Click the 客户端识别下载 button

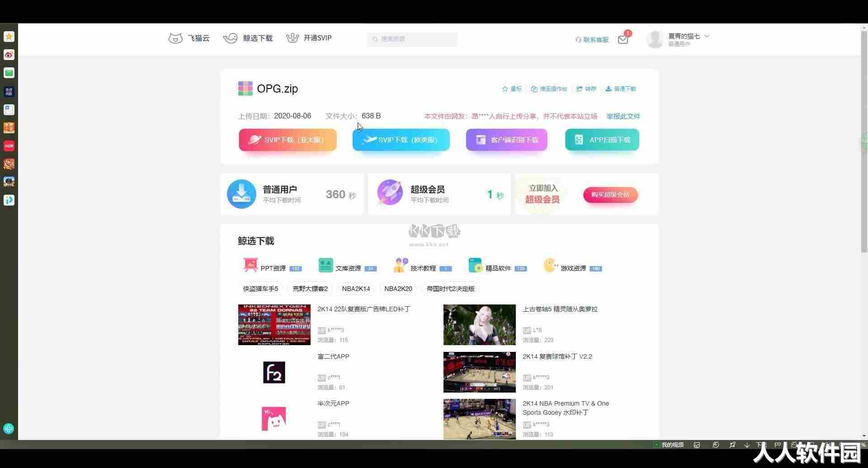pyautogui.click(x=506, y=140)
